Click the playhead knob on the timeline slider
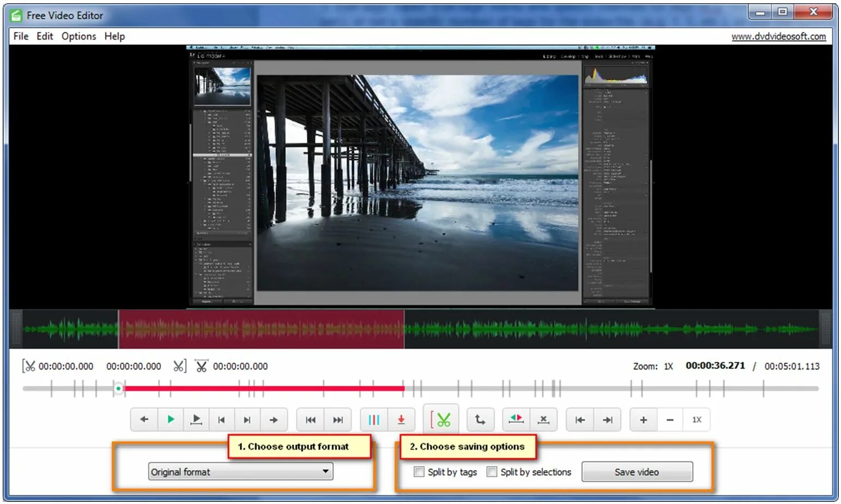841x504 pixels. [x=118, y=388]
